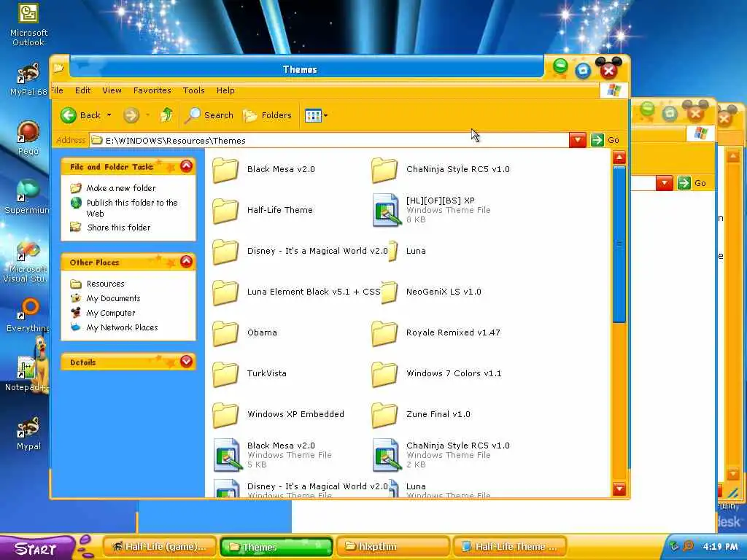The height and width of the screenshot is (560, 747).
Task: Select the Obama folder
Action: coord(245,332)
